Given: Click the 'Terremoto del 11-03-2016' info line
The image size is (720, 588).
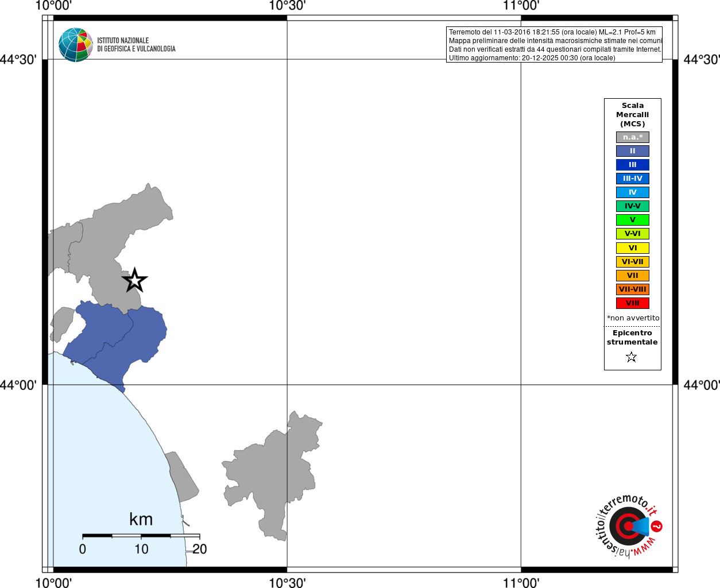Looking at the screenshot, I should 552,32.
